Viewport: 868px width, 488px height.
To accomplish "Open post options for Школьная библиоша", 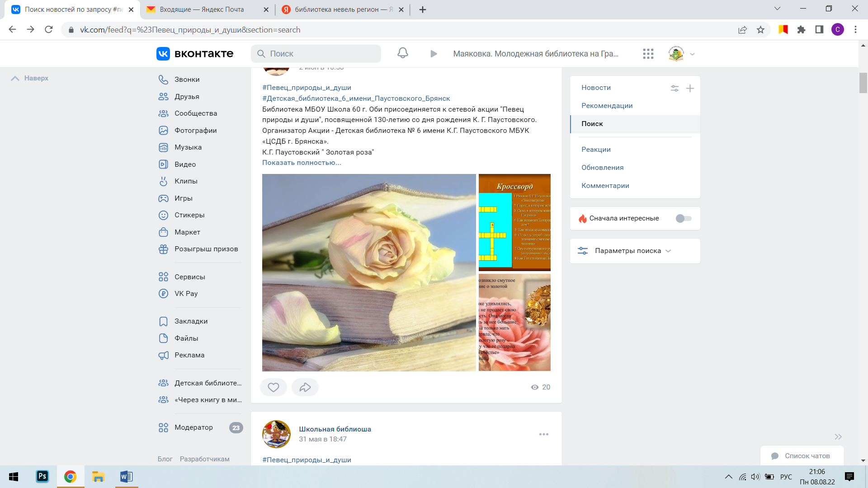I will click(x=544, y=434).
